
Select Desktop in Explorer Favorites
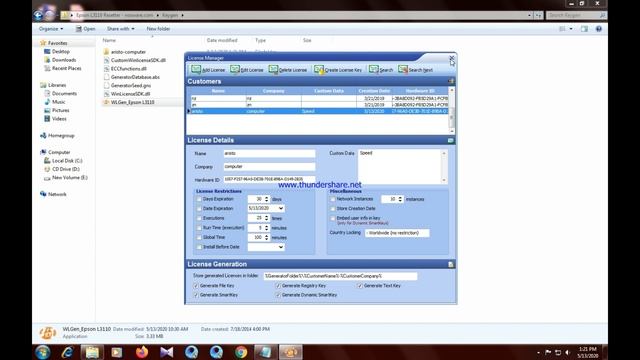(57, 51)
